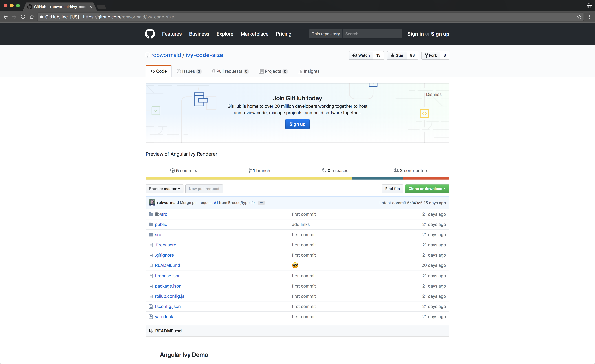
Task: Click the This repository search scope
Action: (326, 34)
